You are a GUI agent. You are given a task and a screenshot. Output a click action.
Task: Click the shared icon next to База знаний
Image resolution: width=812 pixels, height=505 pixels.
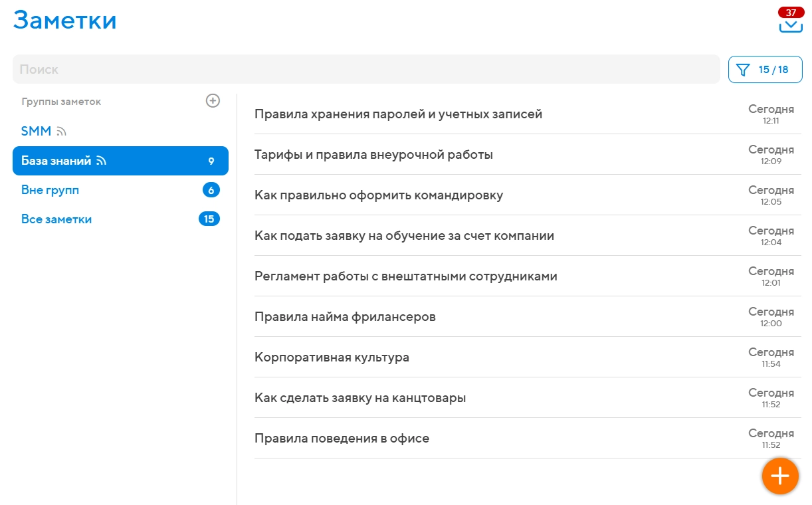[102, 161]
